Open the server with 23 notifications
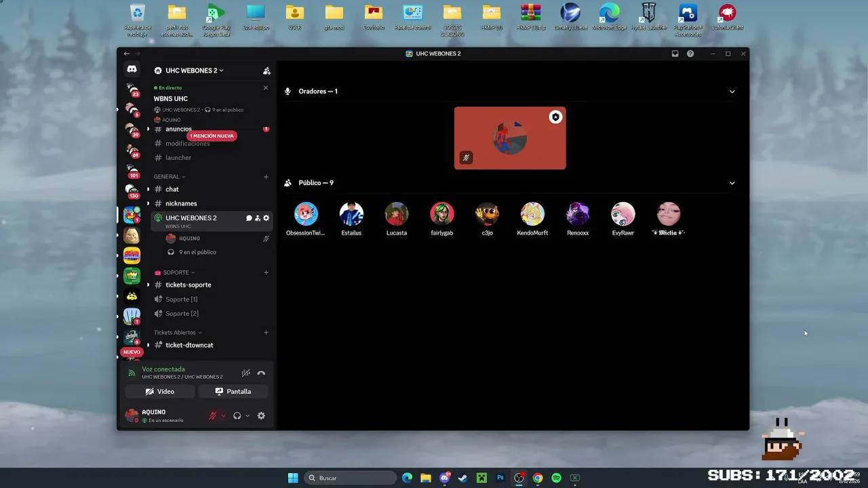868x488 pixels. pos(132,89)
